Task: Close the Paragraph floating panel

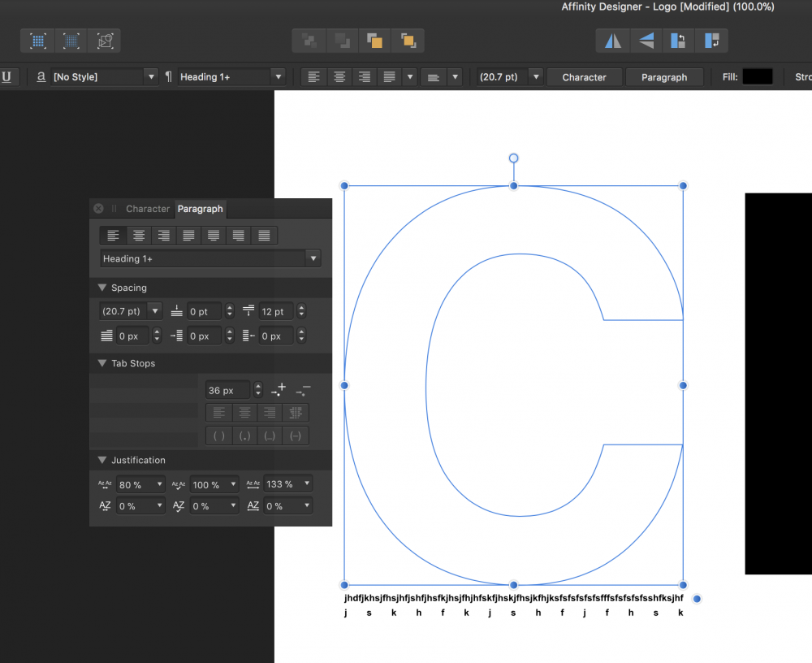Action: click(x=98, y=209)
